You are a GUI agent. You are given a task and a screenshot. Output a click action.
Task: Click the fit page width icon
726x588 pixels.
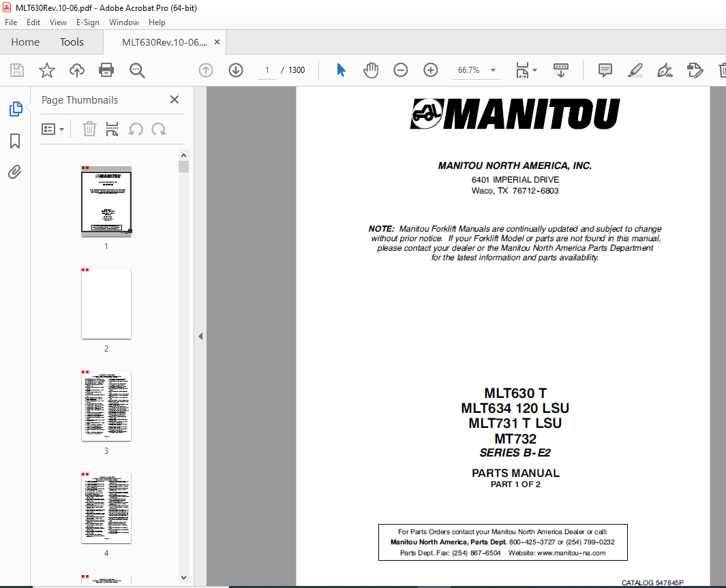522,70
